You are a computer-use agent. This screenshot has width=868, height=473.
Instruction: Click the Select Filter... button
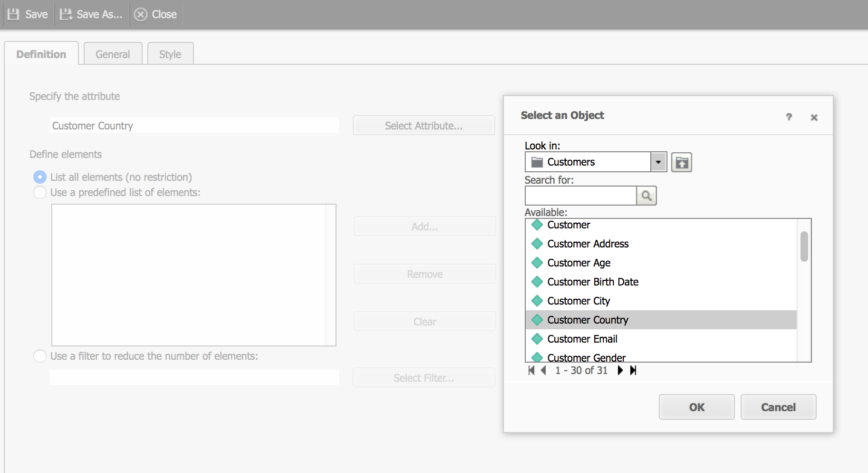point(424,378)
